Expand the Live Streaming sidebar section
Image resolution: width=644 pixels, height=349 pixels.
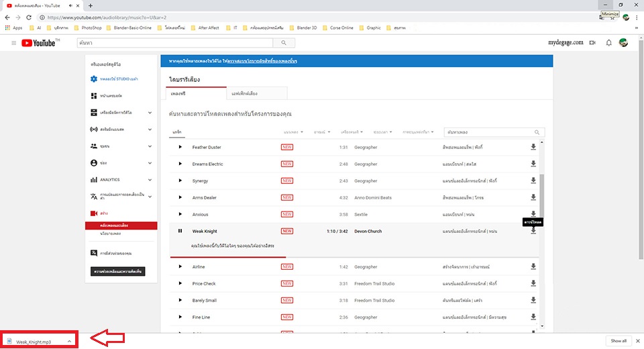point(150,130)
